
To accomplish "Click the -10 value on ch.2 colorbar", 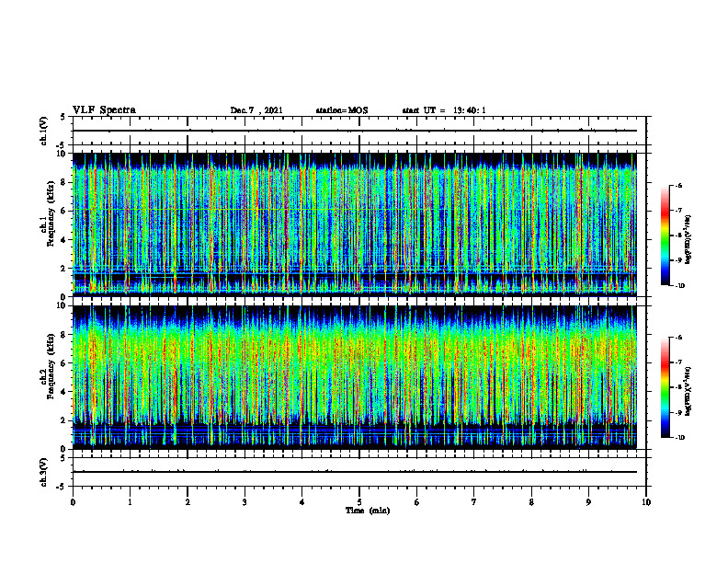I will (x=680, y=438).
